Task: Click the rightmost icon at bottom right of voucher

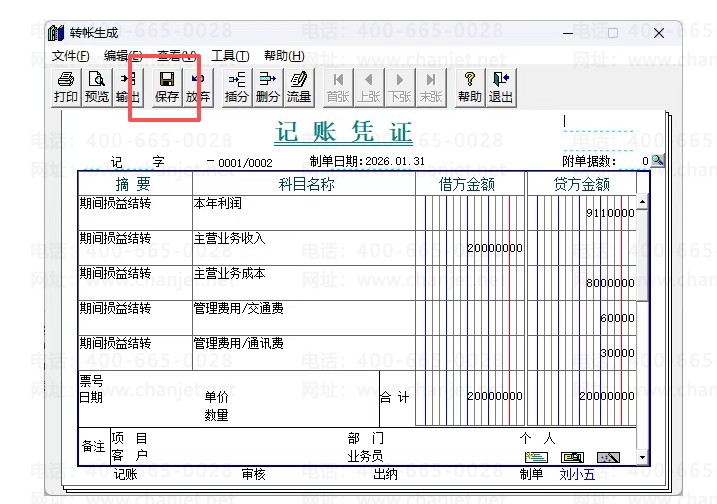Action: pos(609,457)
